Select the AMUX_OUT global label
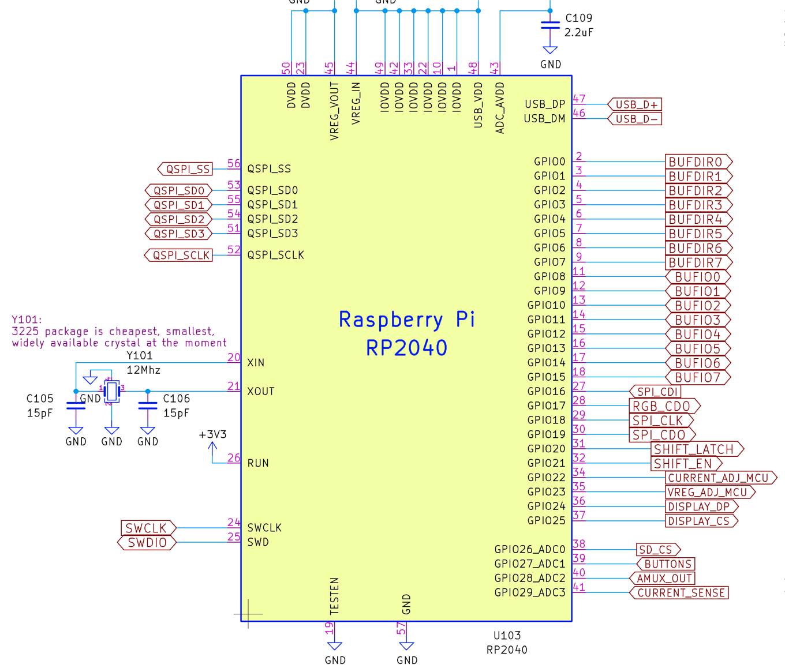The image size is (785, 672). coord(662,578)
